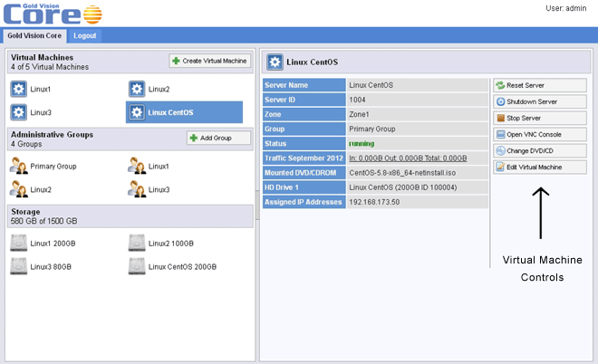Open VNC Console for this server
The width and height of the screenshot is (598, 364).
(x=539, y=134)
